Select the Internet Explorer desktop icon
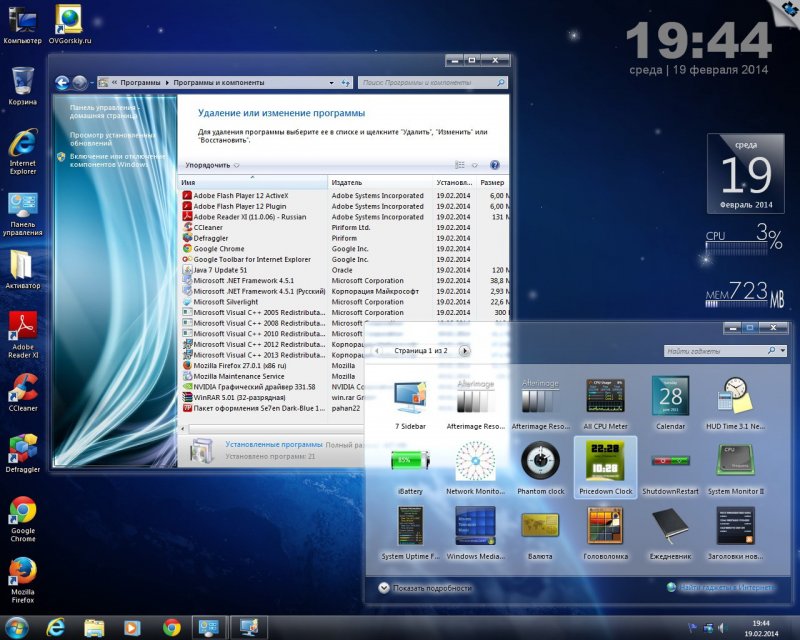Viewport: 800px width, 640px height. click(22, 151)
